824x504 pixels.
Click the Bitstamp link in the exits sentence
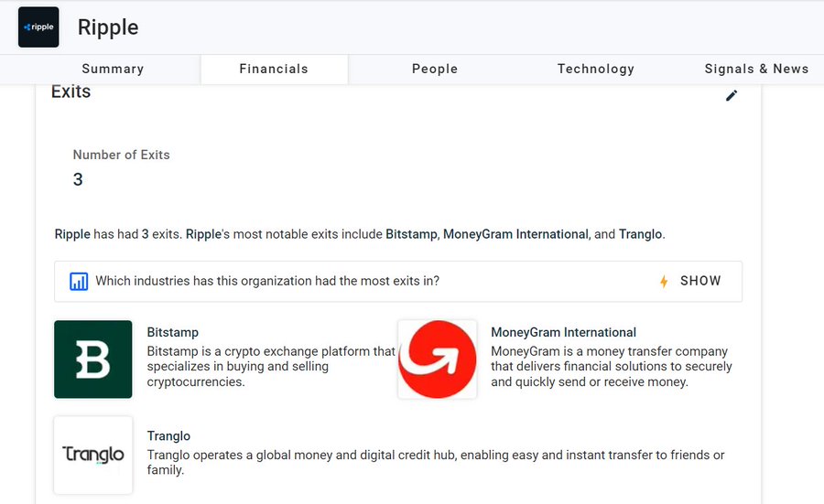(411, 234)
